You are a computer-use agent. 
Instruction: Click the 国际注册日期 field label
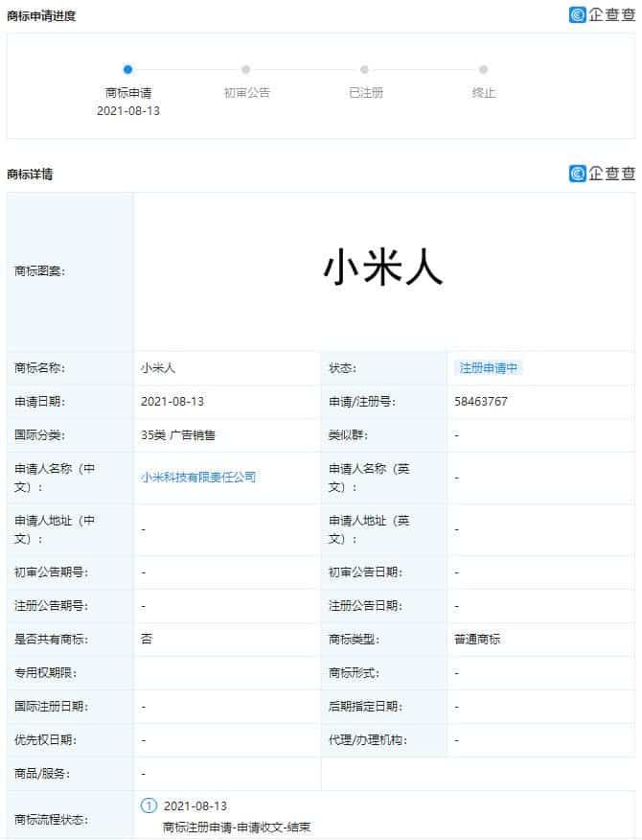(52, 706)
